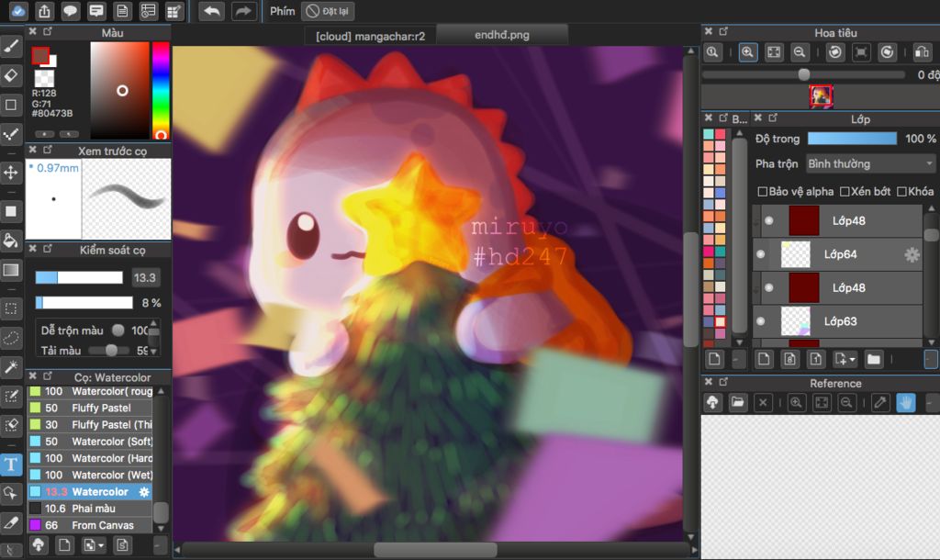Screen dimensions: 940x560
Task: Select the Fluffy Pastel brush at size 50
Action: pyautogui.click(x=90, y=408)
